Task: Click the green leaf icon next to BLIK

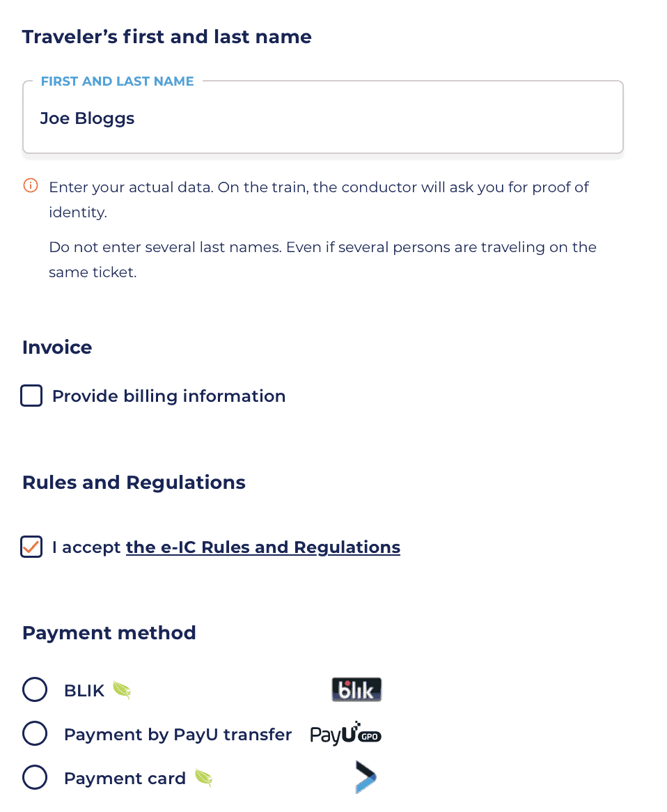Action: pos(123,690)
